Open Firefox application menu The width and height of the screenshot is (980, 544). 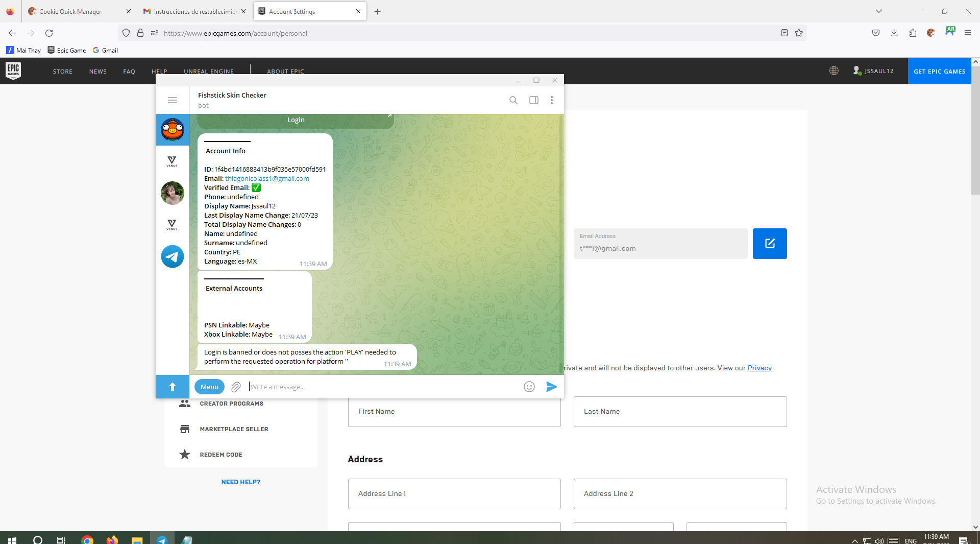968,33
